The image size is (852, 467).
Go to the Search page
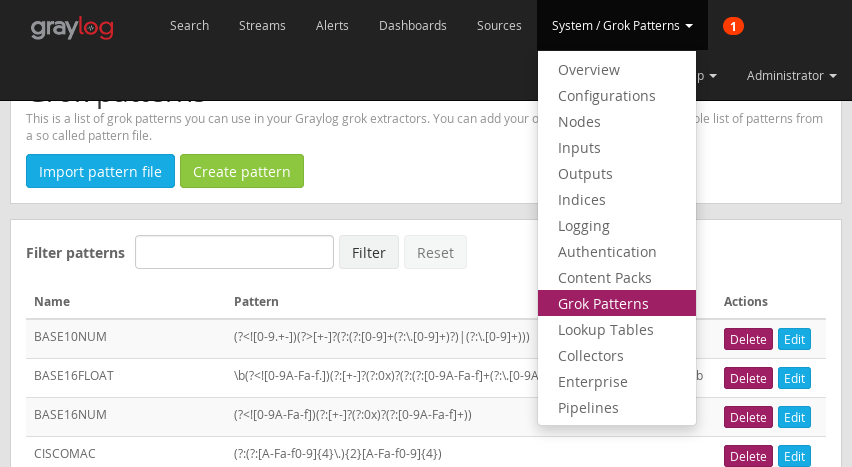pos(189,26)
